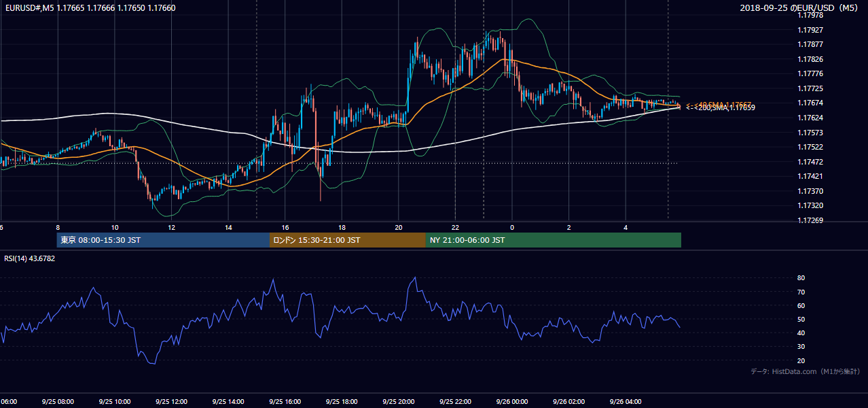The height and width of the screenshot is (408, 868).
Task: Select the Tokyo 08:00-15:30 JST session bar
Action: click(x=163, y=240)
